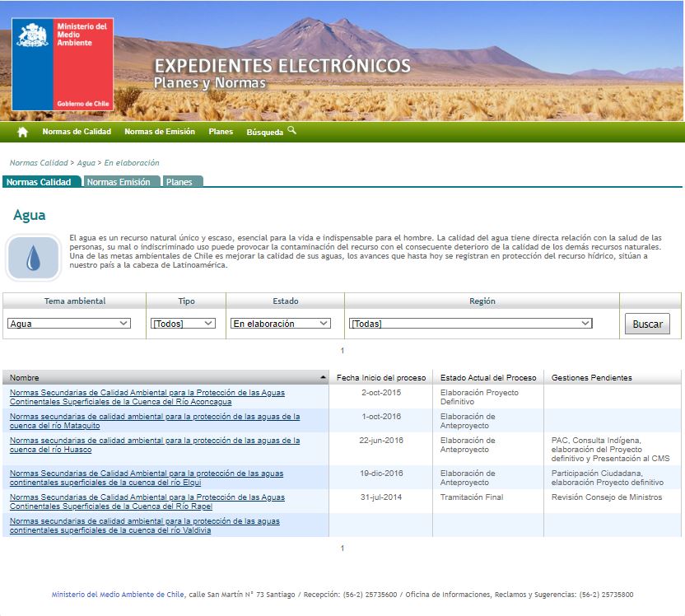
Task: Expand the Tema ambiental dropdown showing Agua
Action: tap(69, 324)
